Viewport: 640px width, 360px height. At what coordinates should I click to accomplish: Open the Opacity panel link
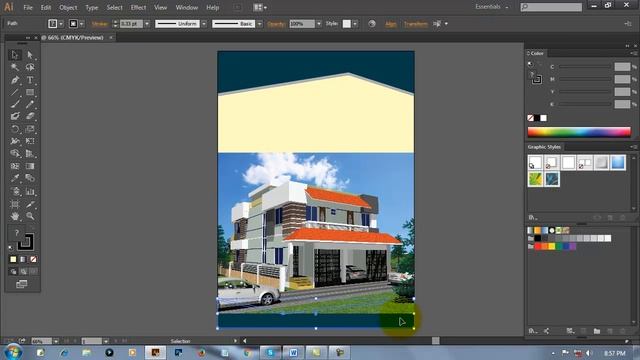(x=276, y=24)
